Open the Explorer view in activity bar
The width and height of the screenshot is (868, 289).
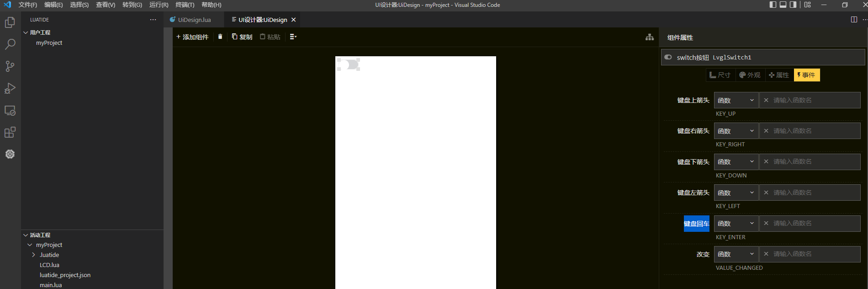(x=10, y=22)
